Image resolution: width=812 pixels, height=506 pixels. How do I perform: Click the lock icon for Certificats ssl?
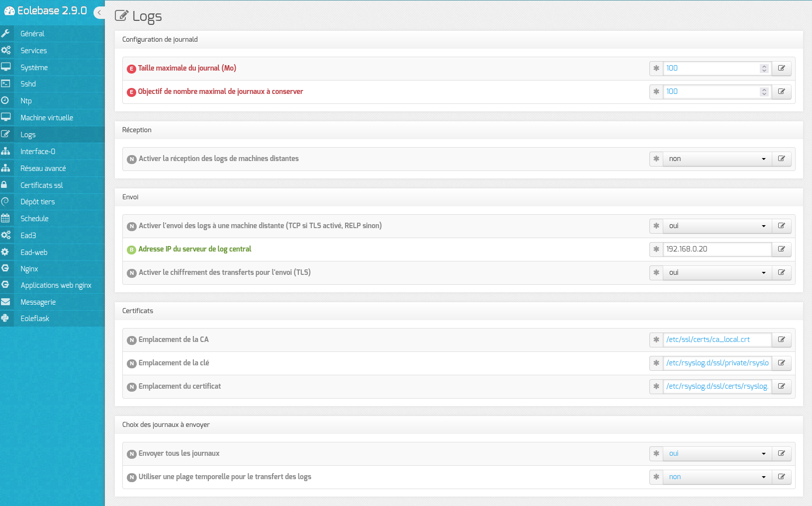4,185
